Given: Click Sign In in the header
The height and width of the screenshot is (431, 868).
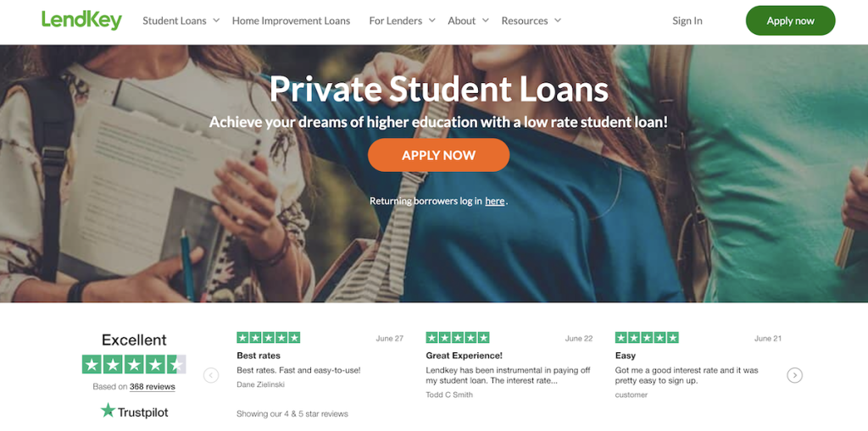Looking at the screenshot, I should click(x=687, y=20).
